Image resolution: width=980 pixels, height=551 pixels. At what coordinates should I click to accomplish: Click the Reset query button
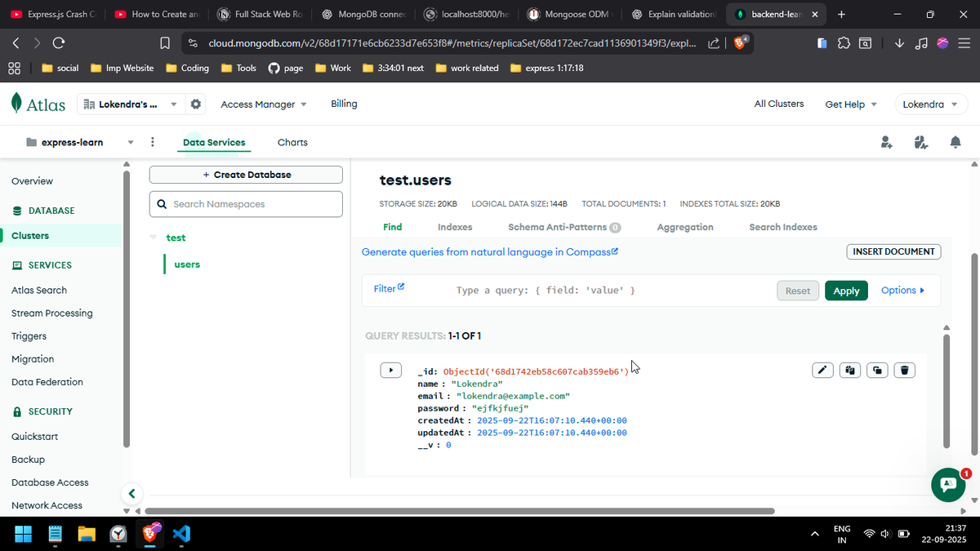pyautogui.click(x=797, y=291)
